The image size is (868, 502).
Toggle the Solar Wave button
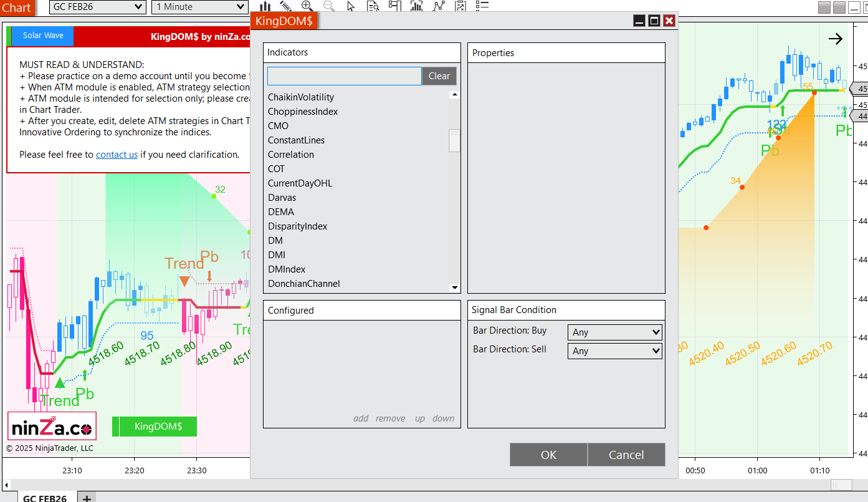point(43,36)
